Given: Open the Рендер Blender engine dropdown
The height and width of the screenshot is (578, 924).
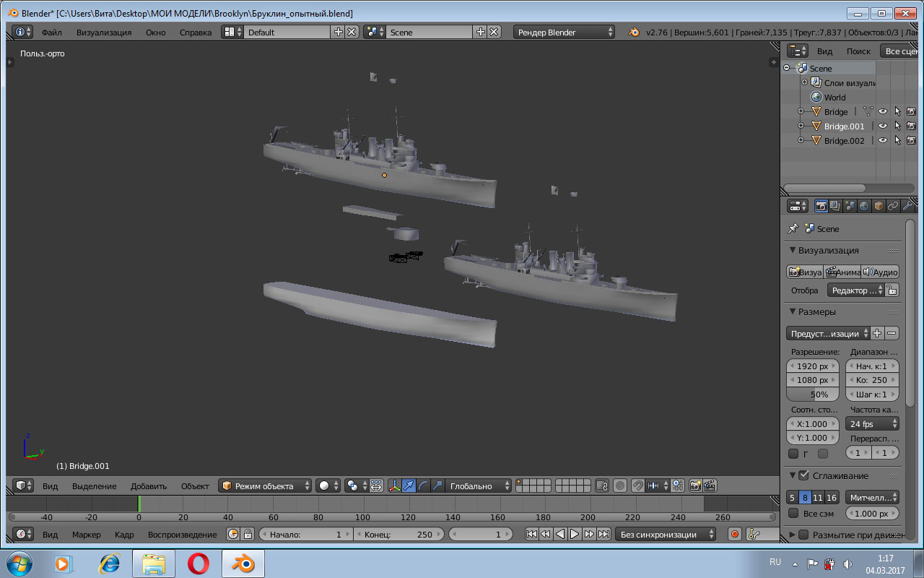Looking at the screenshot, I should [x=565, y=33].
